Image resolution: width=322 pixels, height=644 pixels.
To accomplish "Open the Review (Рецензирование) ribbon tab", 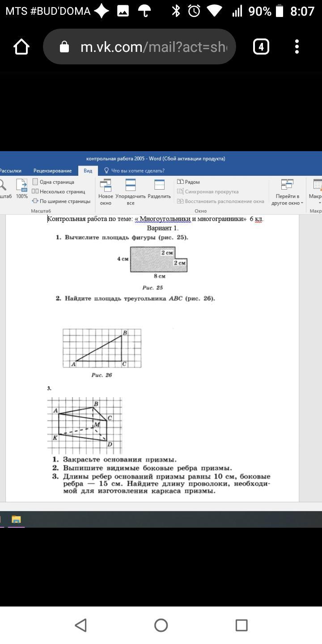I will [x=52, y=171].
